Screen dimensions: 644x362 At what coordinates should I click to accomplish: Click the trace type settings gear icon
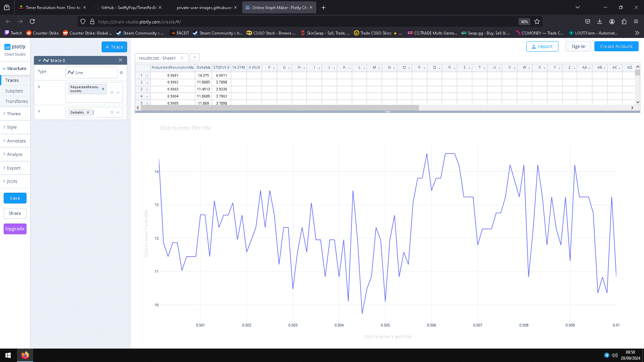(x=121, y=72)
